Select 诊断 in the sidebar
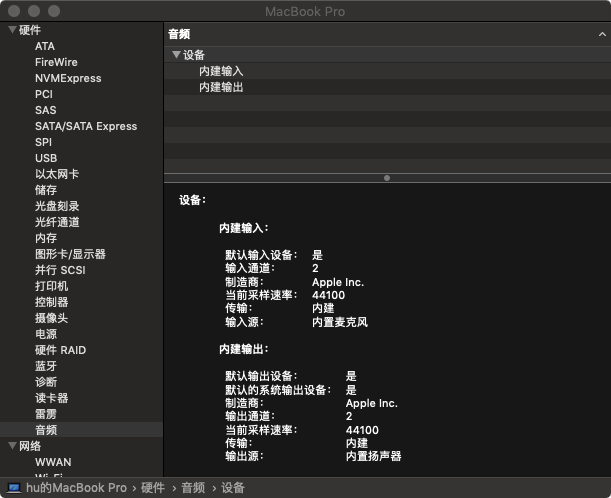Screen dimensions: 611x498 [46, 381]
